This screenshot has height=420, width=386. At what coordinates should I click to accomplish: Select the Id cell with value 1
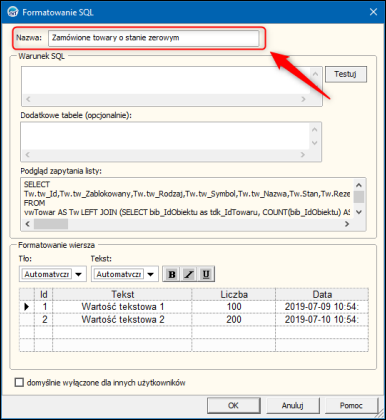coord(44,307)
